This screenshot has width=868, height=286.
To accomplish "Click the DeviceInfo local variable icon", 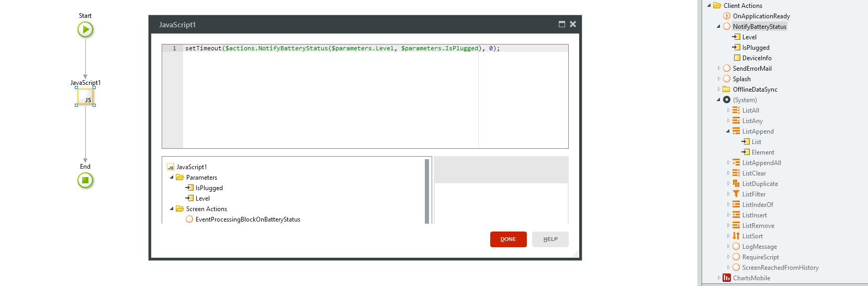I will click(737, 58).
